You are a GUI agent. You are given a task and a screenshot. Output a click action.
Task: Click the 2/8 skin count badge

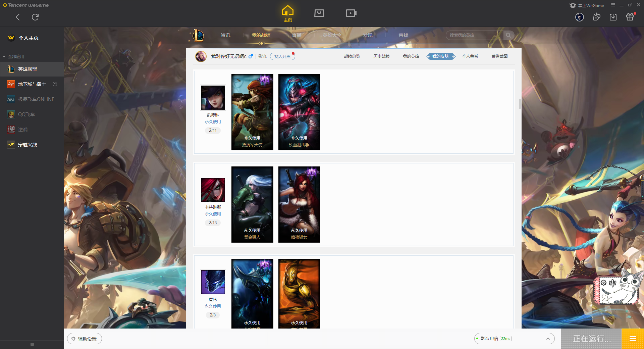(213, 315)
